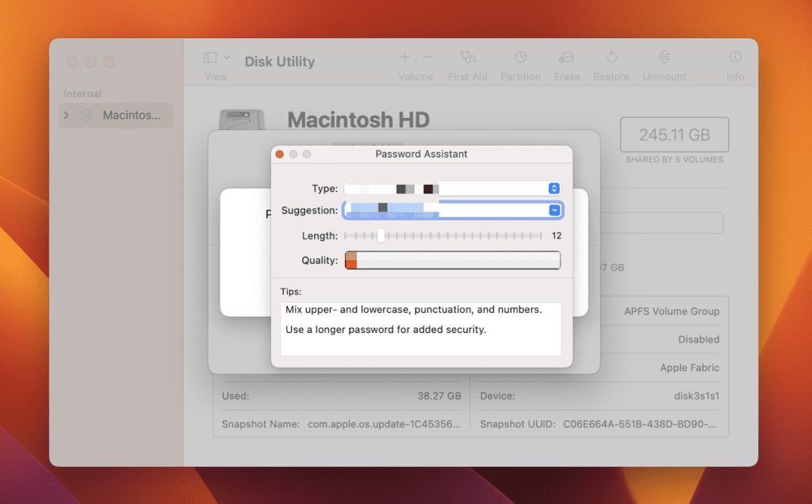The image size is (812, 504).
Task: Click the Tips text box
Action: [x=420, y=329]
